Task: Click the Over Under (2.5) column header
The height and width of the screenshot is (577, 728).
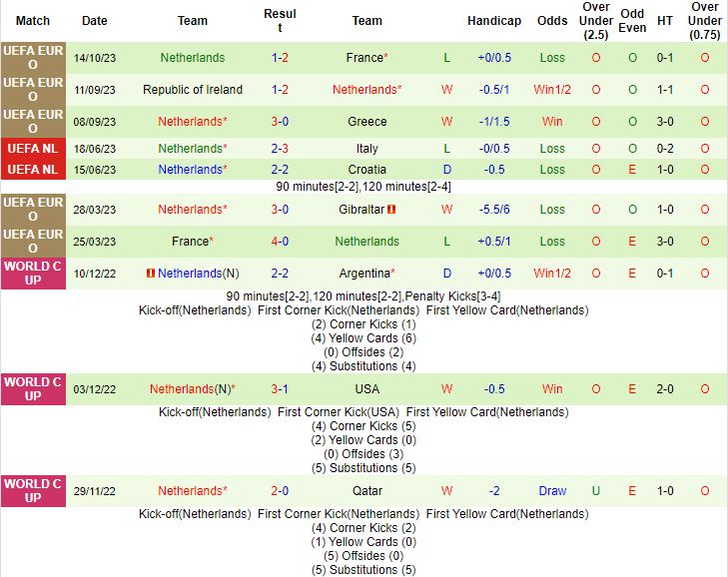Action: click(596, 21)
